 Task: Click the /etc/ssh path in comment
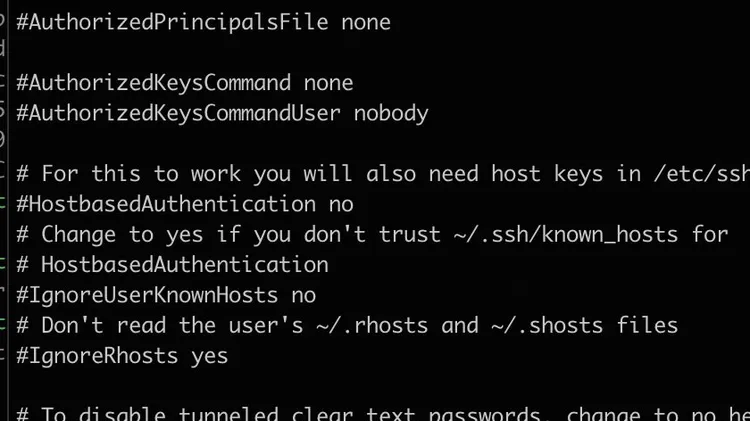(702, 174)
